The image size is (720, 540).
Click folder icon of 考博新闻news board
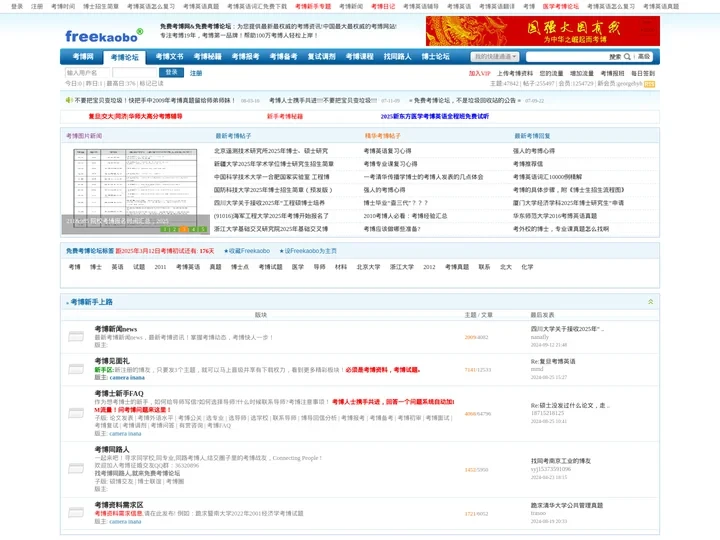tap(76, 337)
